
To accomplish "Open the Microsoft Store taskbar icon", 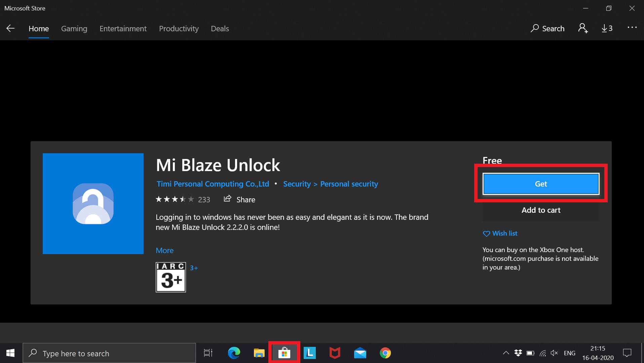I will [x=284, y=353].
